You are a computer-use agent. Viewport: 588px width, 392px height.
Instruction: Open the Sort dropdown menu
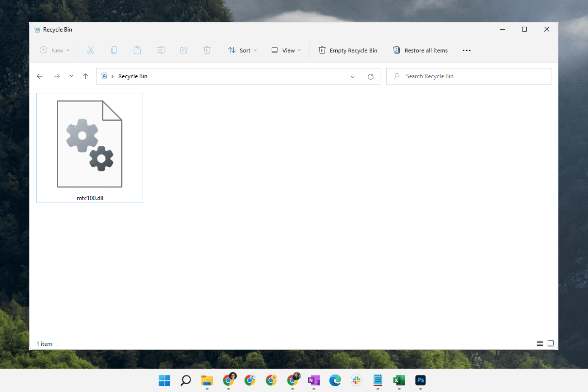[x=243, y=50]
